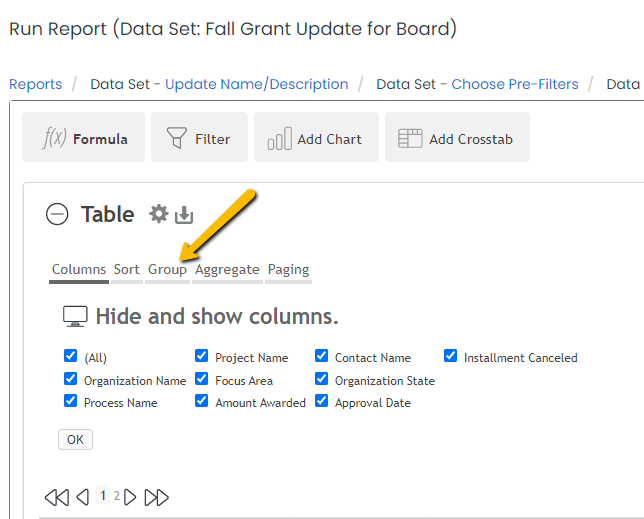Open Choose Pre-Filters breadcrumb link
The height and width of the screenshot is (519, 644).
[515, 84]
